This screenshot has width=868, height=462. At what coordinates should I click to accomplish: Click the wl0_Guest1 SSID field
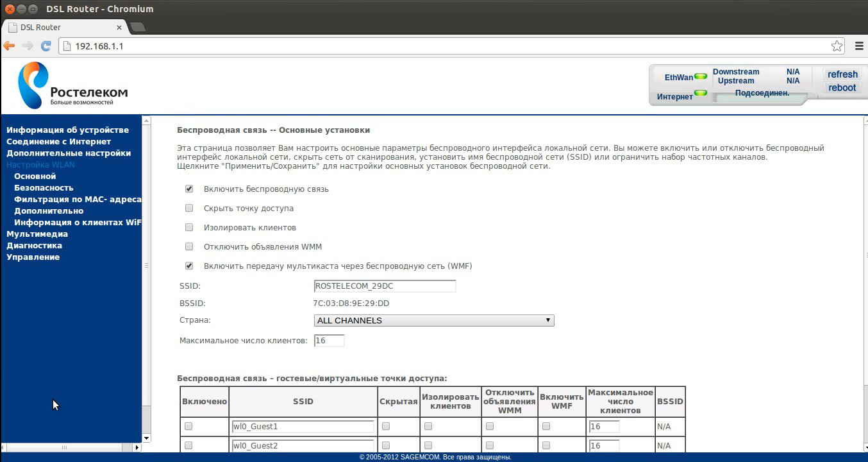click(x=303, y=427)
